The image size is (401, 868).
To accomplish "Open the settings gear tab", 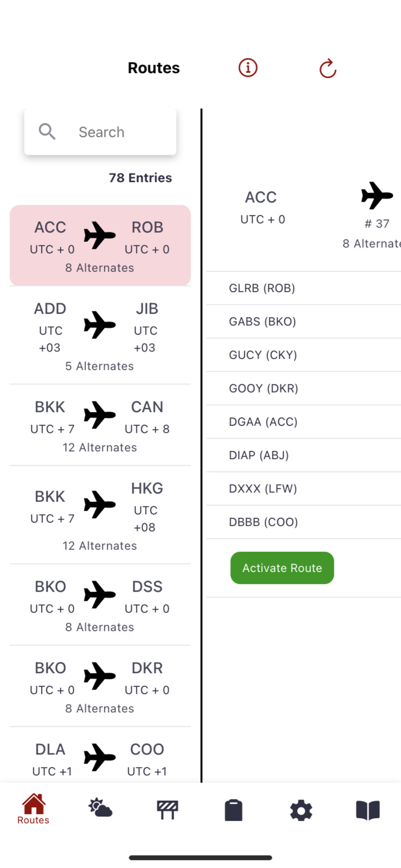I will (301, 810).
